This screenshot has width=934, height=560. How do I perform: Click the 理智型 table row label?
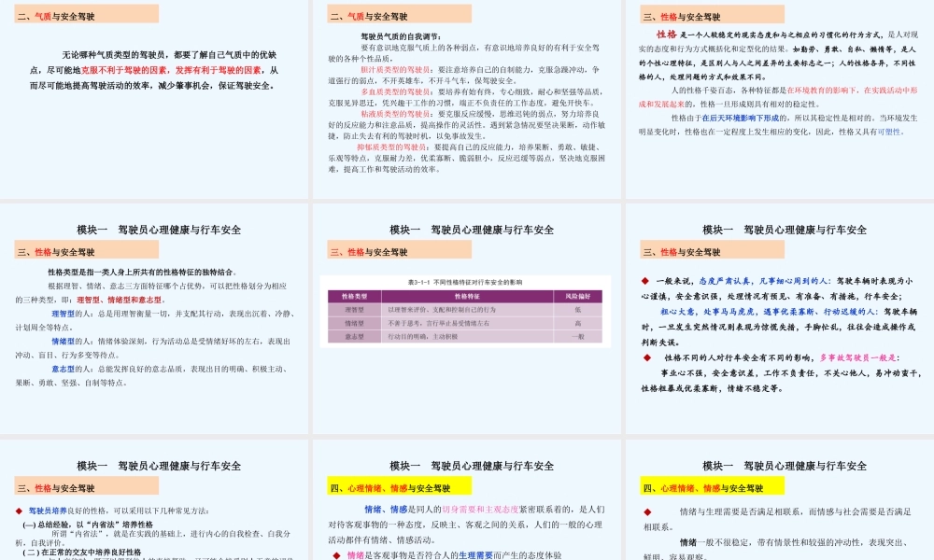pyautogui.click(x=354, y=310)
